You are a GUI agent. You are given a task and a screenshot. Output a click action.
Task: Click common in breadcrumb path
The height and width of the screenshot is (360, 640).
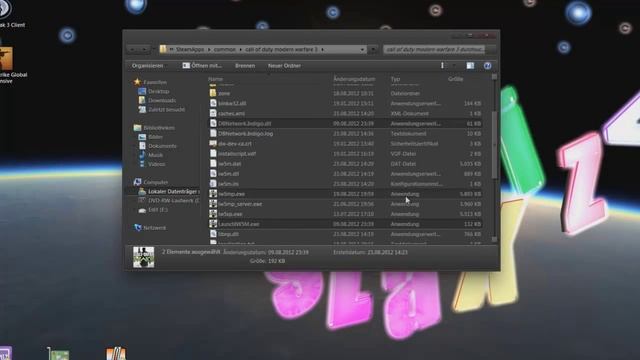tap(225, 49)
